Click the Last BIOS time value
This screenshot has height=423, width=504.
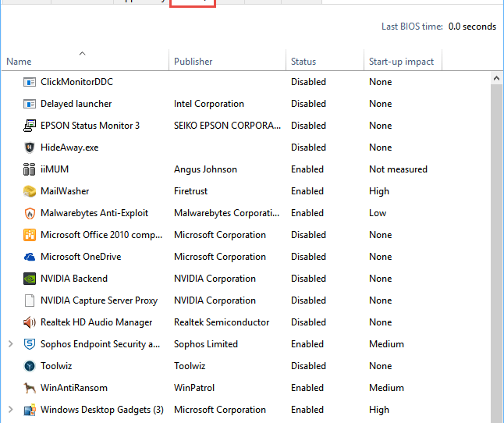pos(472,27)
